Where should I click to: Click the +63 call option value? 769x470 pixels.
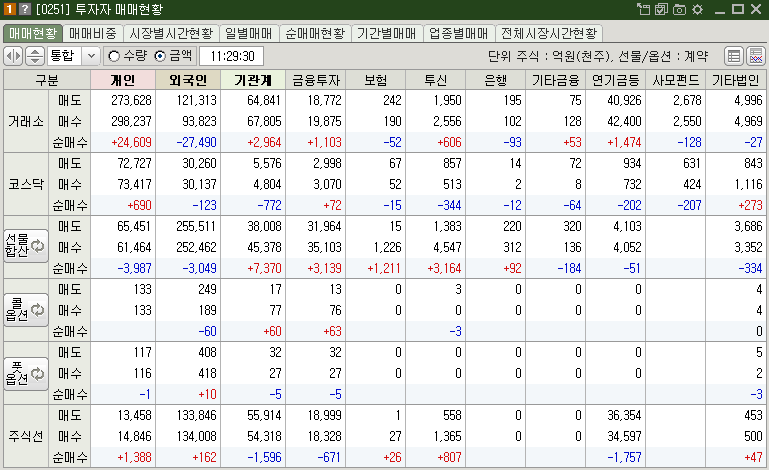(x=333, y=332)
